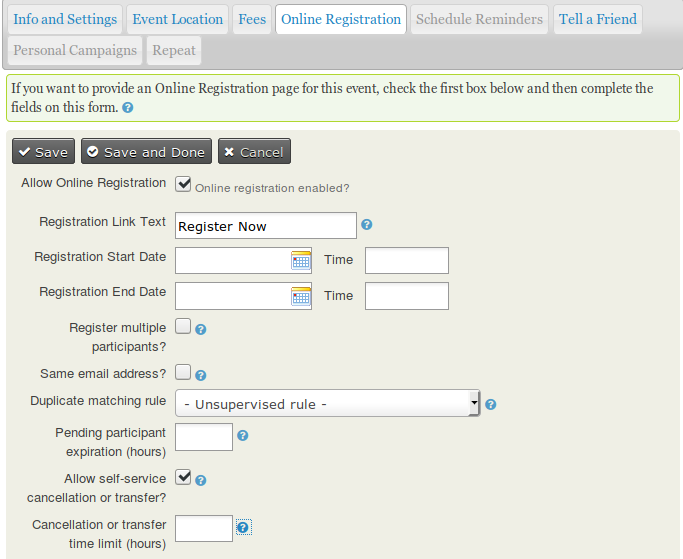Click help icon beside Duplicate matching rule
Screen dimensions: 683x559
(x=491, y=405)
